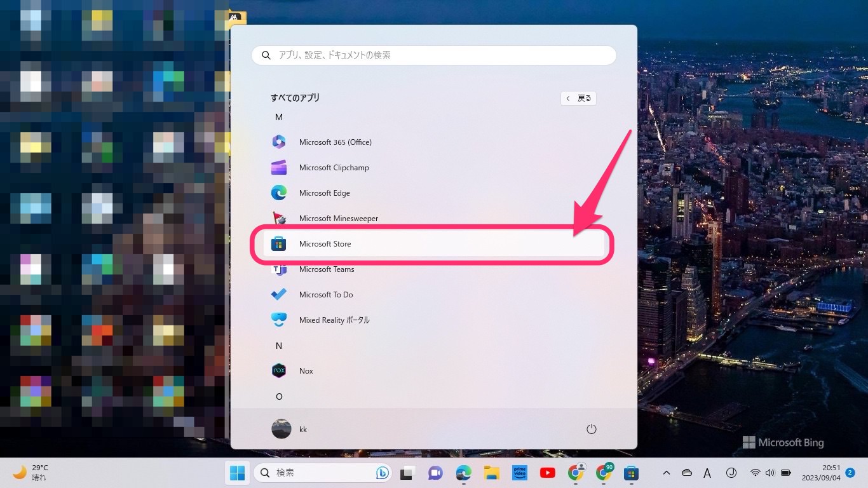The height and width of the screenshot is (488, 868).
Task: Open the Chat app on taskbar
Action: coord(435,473)
